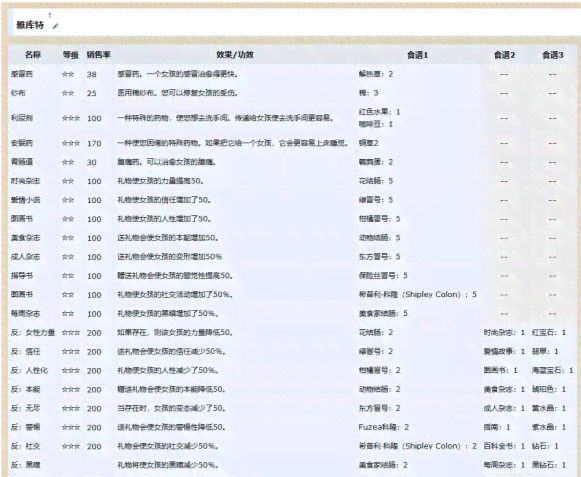Click the pencil edit icon beside 雅库特
Viewport: 581px width, 477px height.
coord(55,26)
